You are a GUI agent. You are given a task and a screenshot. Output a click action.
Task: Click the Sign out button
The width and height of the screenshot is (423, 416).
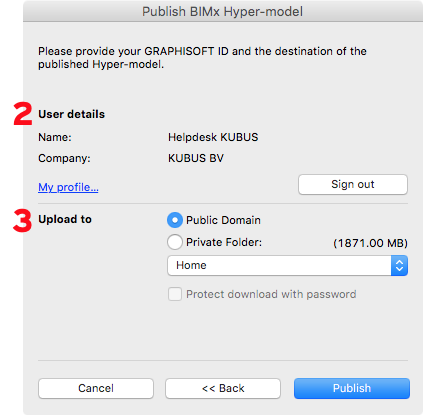[353, 184]
